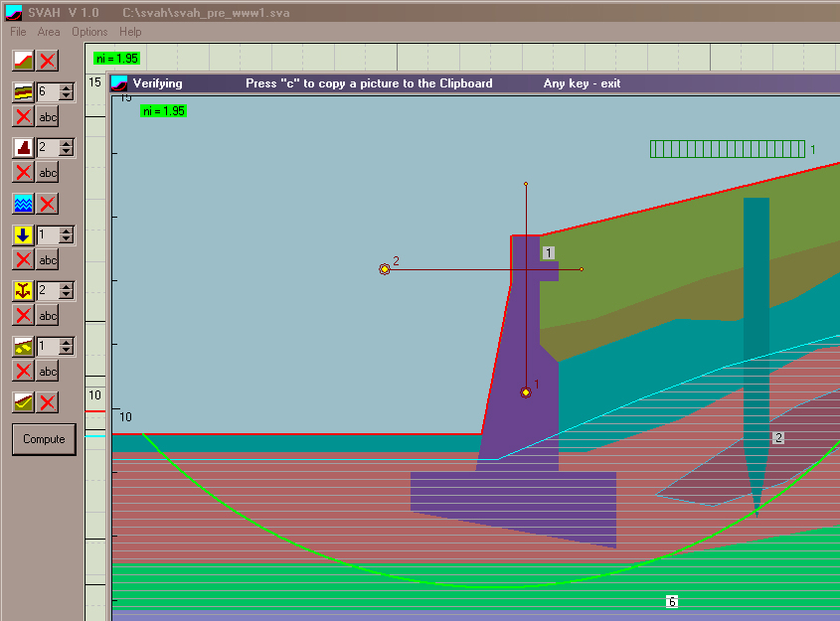Click the abc label button for inclusion zones

(48, 371)
